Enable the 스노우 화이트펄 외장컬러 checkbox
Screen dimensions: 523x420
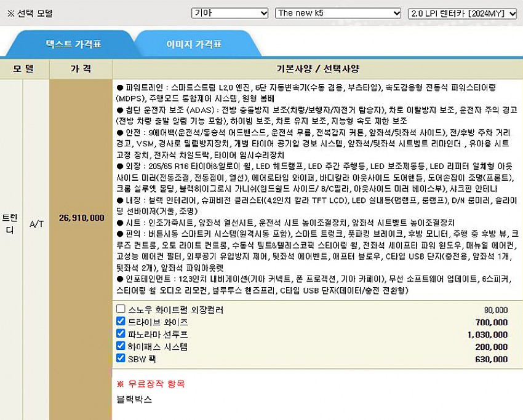121,309
